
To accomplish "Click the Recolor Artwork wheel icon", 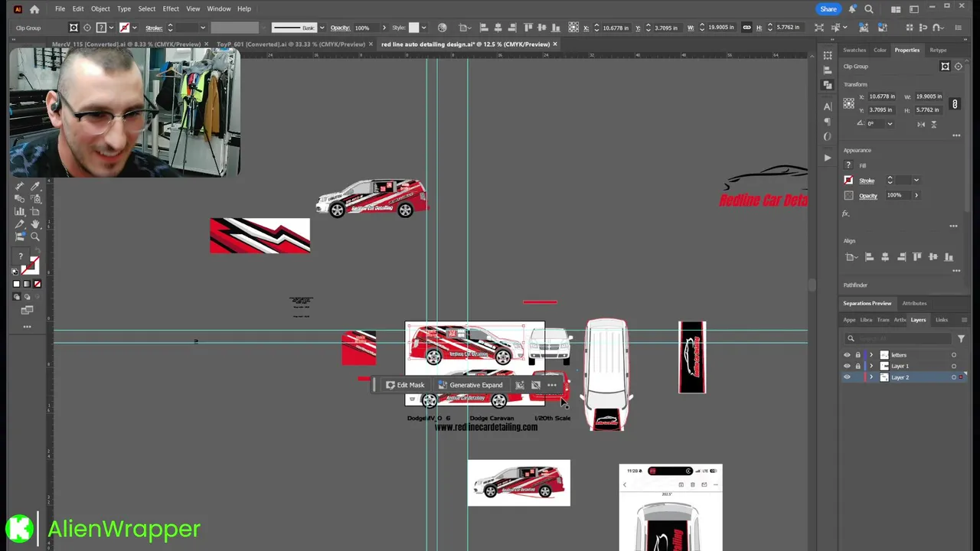I will coord(442,28).
